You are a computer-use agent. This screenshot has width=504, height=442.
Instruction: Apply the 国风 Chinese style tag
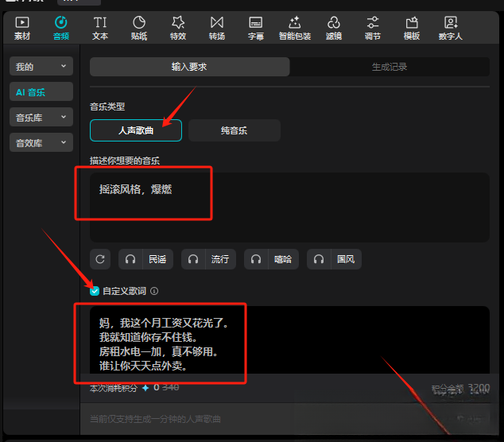(346, 259)
